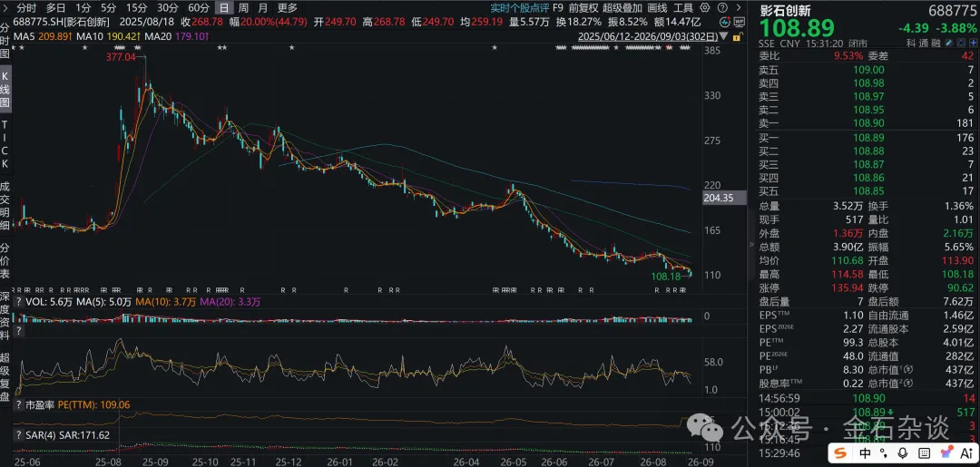Open the 工具 tools dropdown
Viewport: 980px width, 467px height.
tap(683, 8)
